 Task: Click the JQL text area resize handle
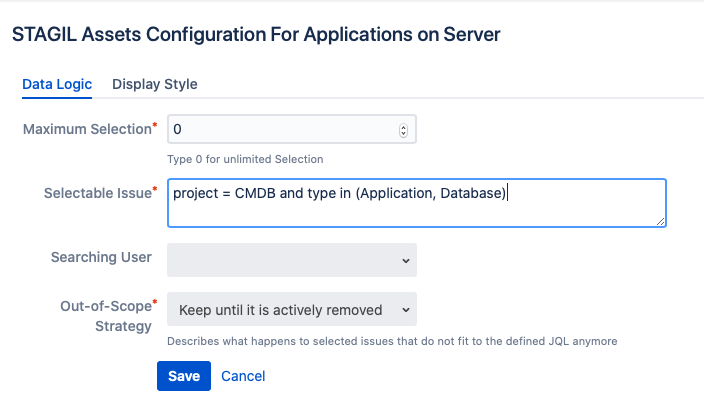(660, 221)
